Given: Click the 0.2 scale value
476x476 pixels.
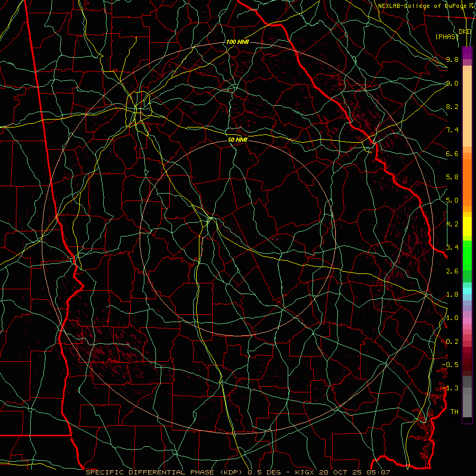Looking at the screenshot, I should pos(452,342).
